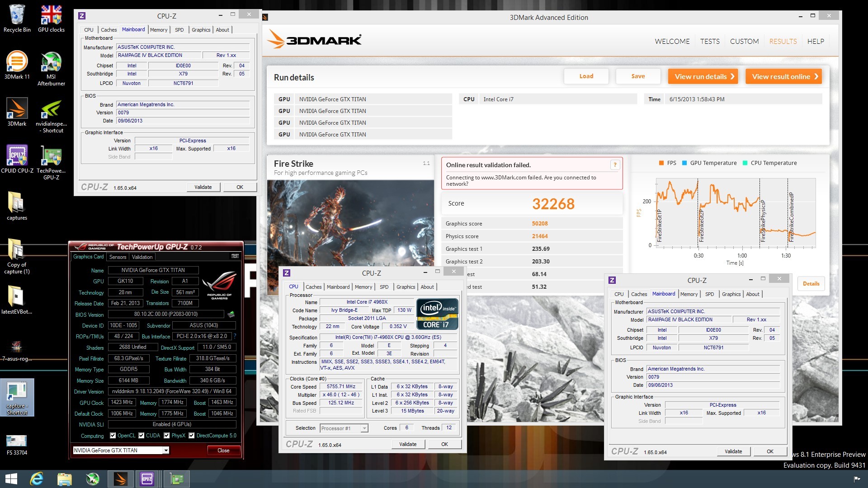Viewport: 868px width, 488px height.
Task: Switch to CPU-Z taskbar button
Action: point(147,479)
